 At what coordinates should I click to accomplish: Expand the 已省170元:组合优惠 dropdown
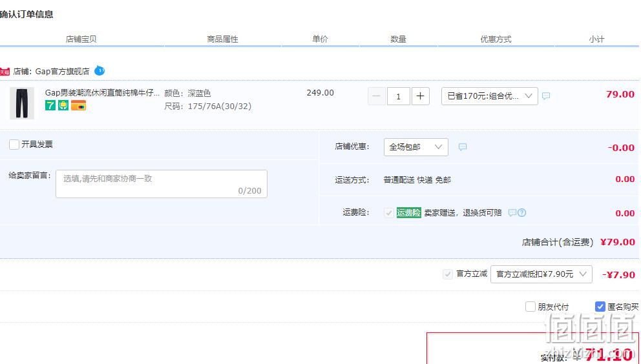pos(489,96)
